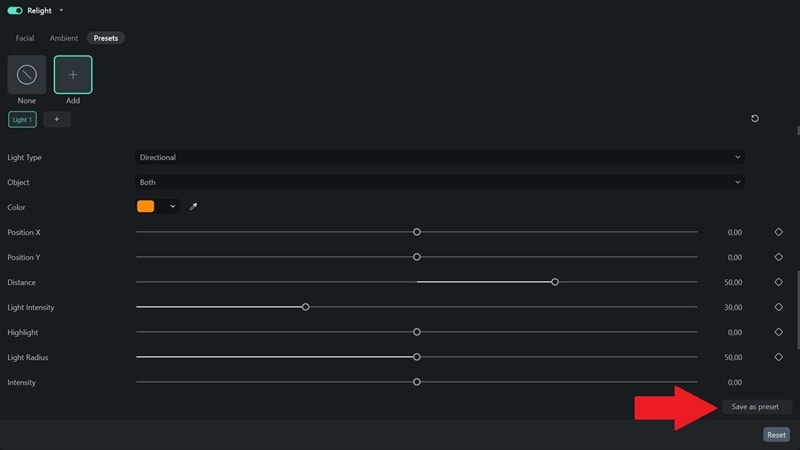
Task: Add a new light with plus button
Action: coord(57,120)
